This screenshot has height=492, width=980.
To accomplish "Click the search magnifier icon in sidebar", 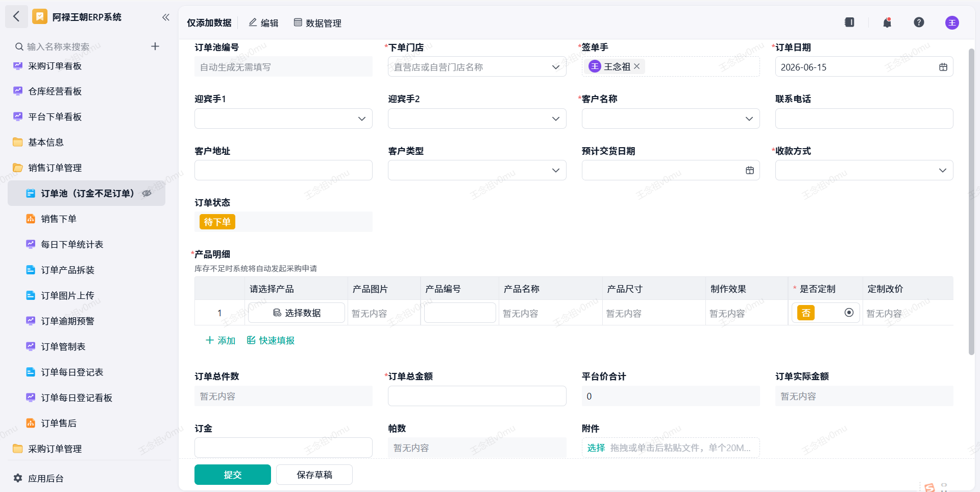I will pos(19,46).
